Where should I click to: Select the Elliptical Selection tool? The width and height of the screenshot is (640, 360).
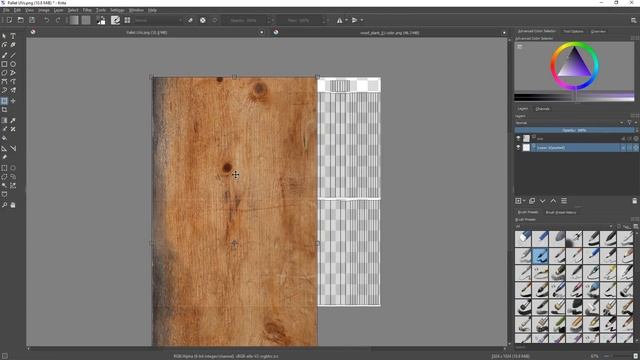(x=13, y=168)
